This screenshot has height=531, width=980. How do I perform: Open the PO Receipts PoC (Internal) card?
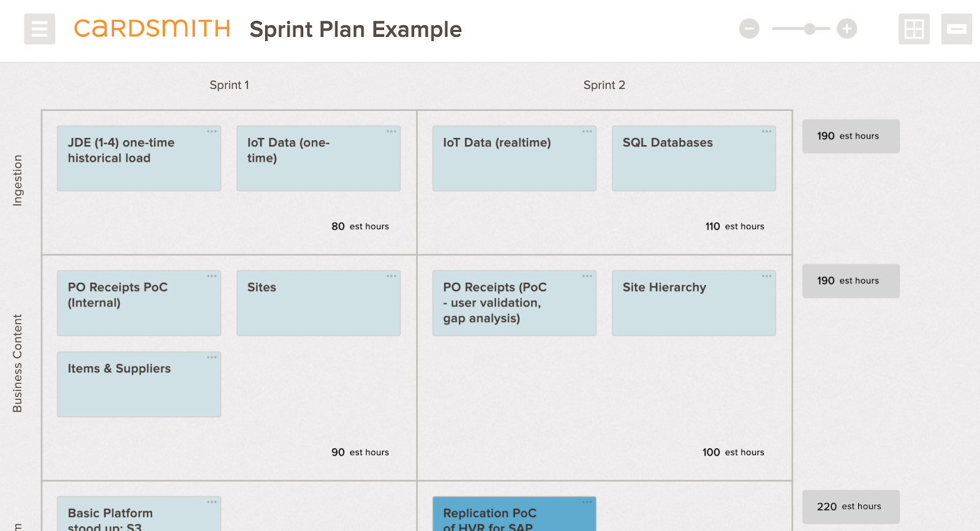click(139, 303)
